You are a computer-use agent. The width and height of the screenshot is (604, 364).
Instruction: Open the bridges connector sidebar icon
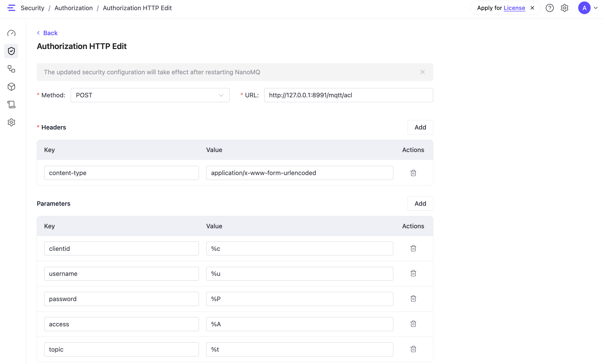[x=11, y=69]
